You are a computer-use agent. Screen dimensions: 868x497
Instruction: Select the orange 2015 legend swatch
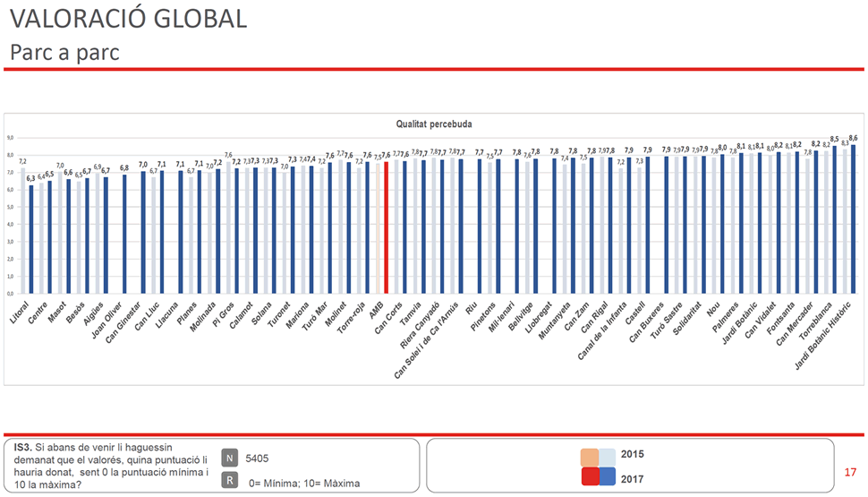(590, 456)
